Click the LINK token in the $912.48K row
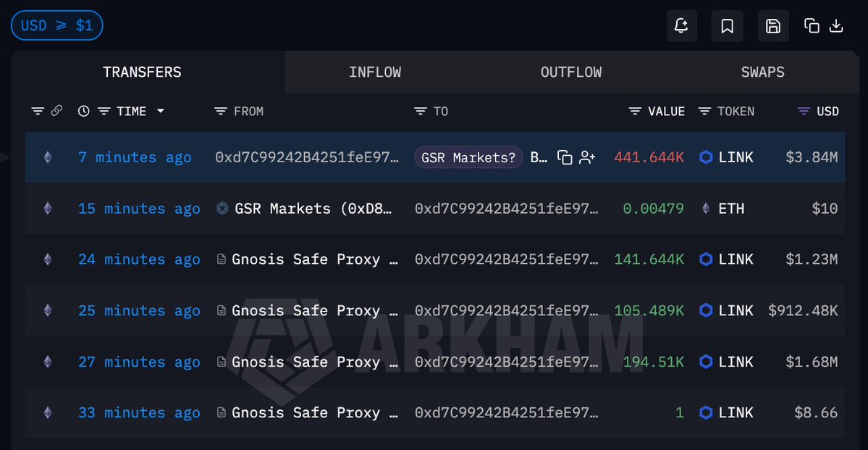Image resolution: width=868 pixels, height=450 pixels. (726, 310)
